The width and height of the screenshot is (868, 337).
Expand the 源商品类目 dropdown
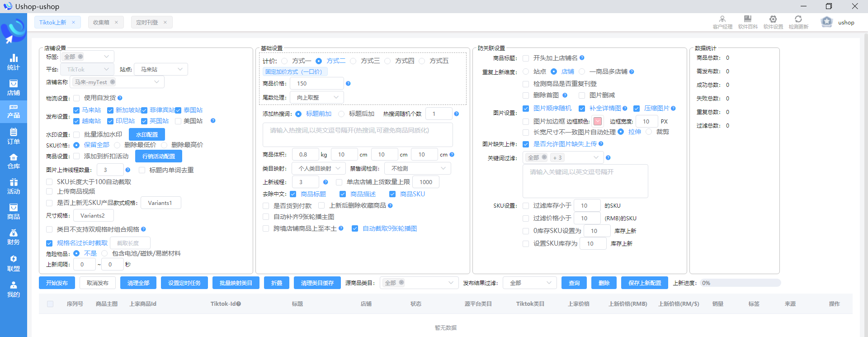click(x=419, y=283)
